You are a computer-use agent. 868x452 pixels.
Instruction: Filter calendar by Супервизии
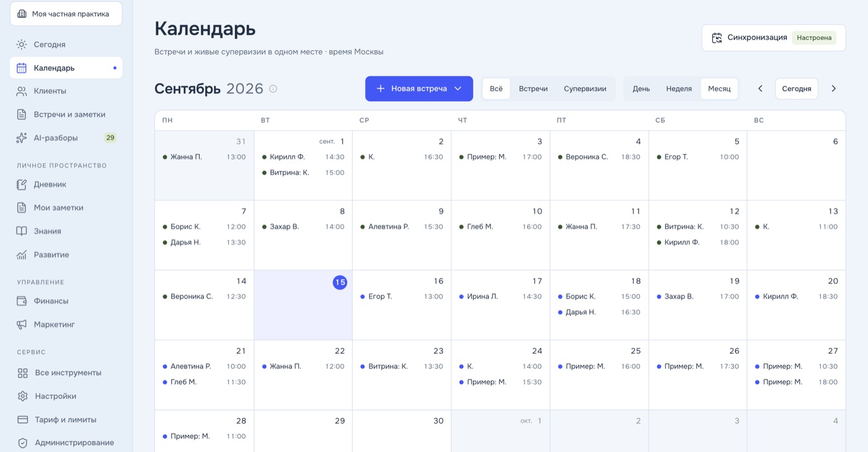pos(585,89)
